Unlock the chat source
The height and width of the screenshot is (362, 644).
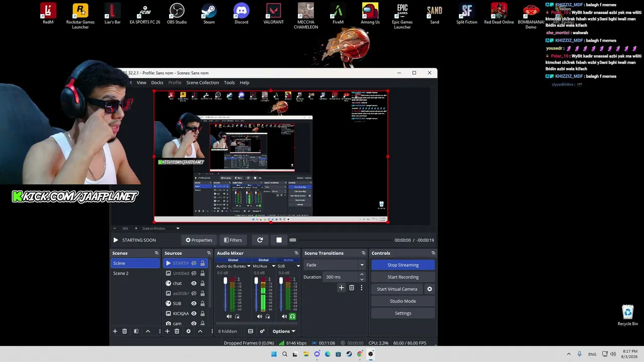[202, 284]
